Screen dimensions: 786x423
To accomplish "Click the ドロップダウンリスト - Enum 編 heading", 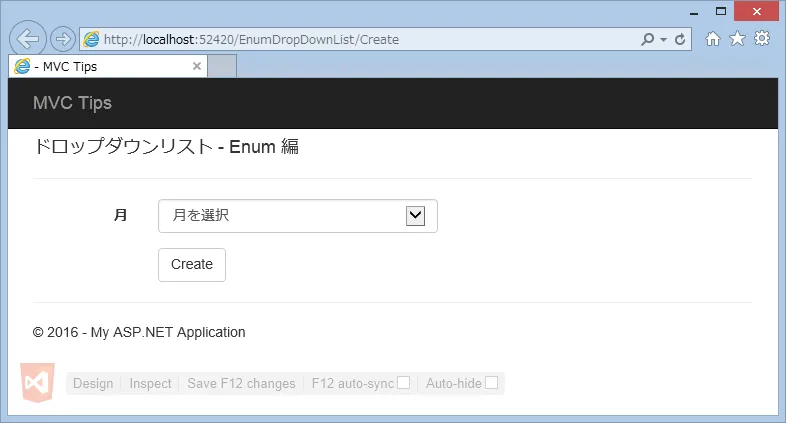I will point(166,147).
